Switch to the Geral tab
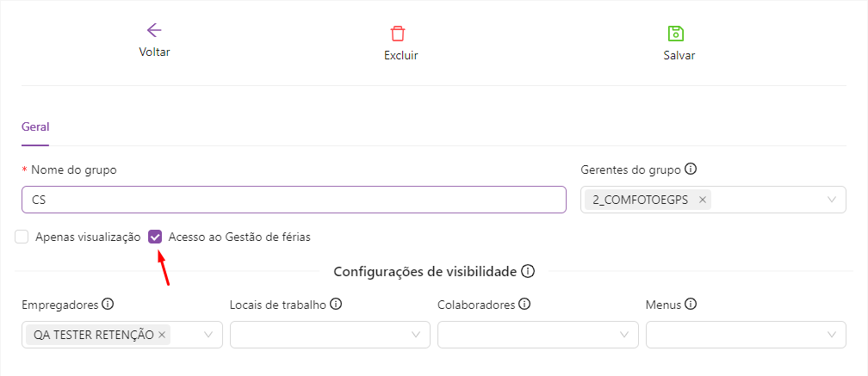868x376 pixels. tap(35, 126)
